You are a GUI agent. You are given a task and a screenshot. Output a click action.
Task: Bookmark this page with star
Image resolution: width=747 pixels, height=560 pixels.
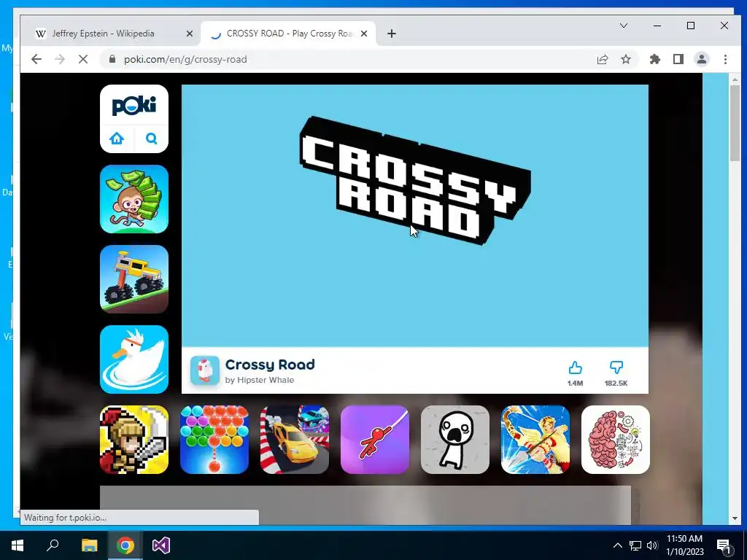(625, 59)
